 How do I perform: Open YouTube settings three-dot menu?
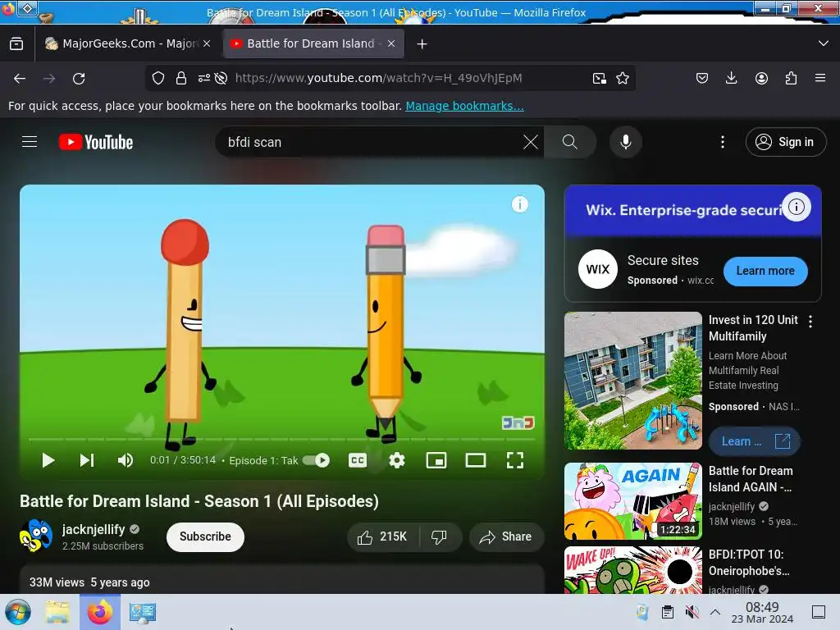coord(723,142)
